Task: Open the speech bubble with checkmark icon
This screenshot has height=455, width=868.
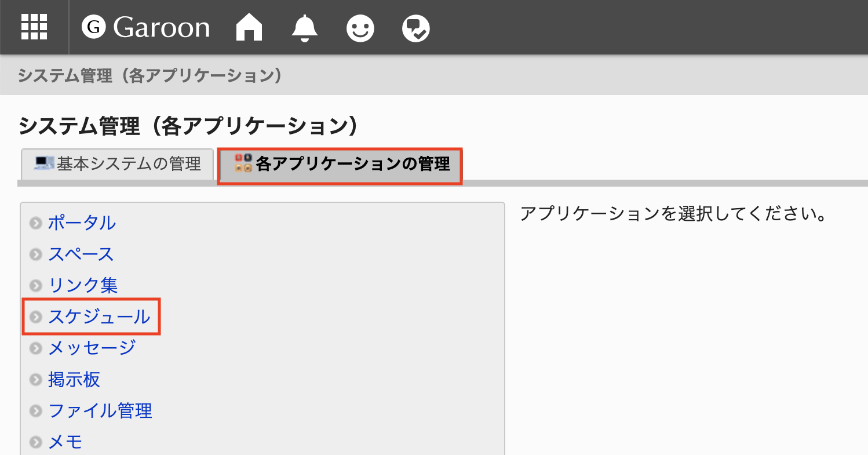Action: tap(415, 27)
